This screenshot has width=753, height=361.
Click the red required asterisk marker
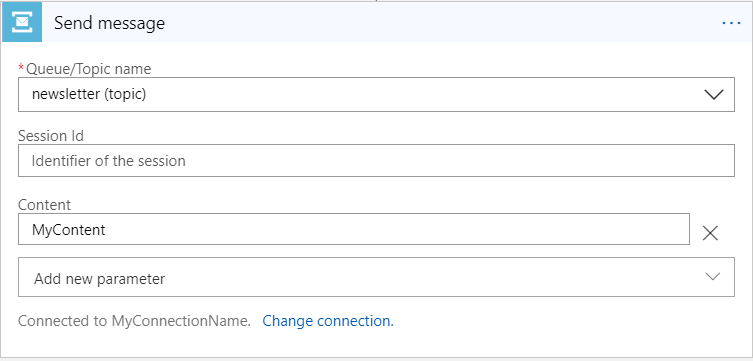(21, 67)
